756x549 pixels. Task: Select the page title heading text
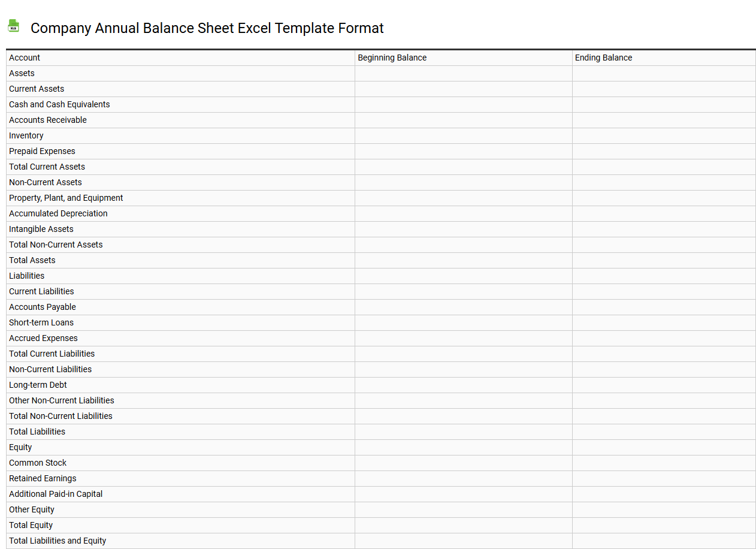(208, 28)
